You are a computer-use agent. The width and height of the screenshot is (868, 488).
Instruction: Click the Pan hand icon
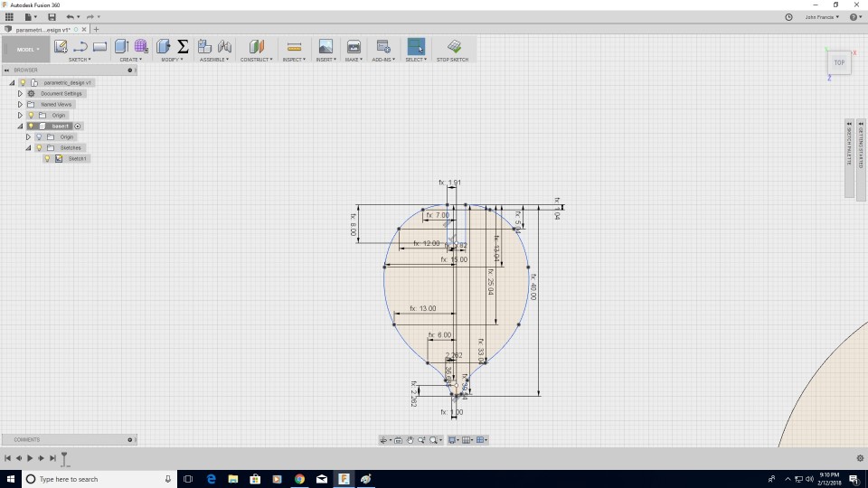(x=410, y=440)
